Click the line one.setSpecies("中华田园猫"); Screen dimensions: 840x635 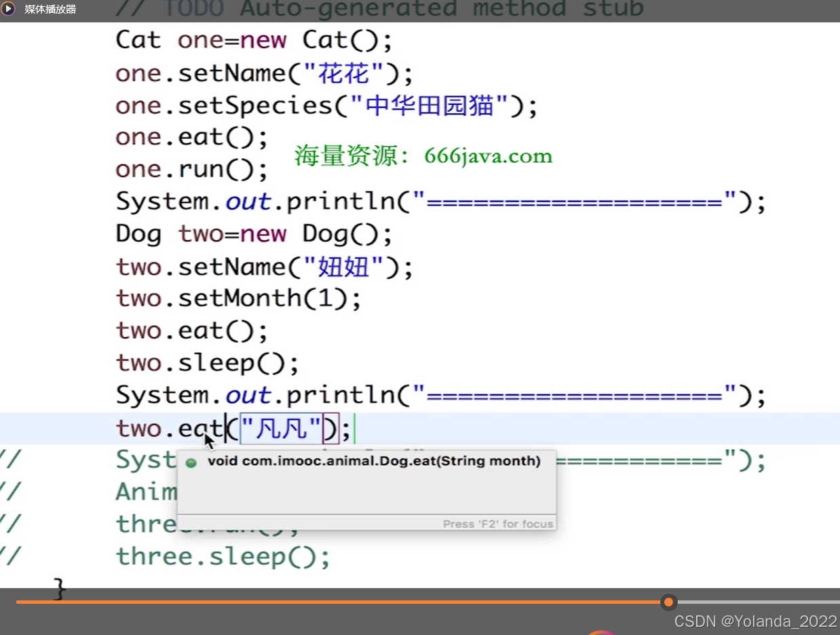pyautogui.click(x=326, y=105)
